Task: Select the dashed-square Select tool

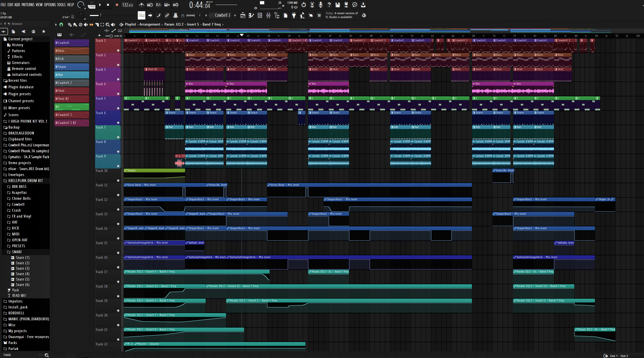Action: (x=102, y=25)
